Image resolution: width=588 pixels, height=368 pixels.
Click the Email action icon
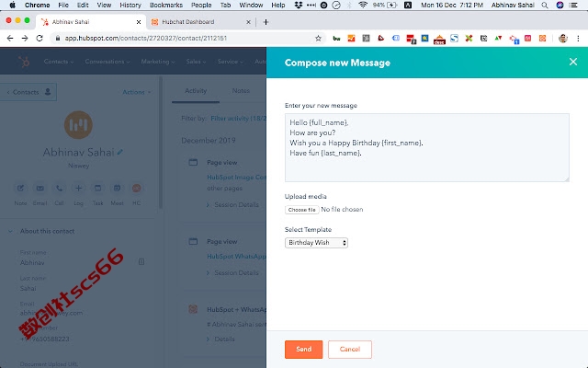(40, 188)
